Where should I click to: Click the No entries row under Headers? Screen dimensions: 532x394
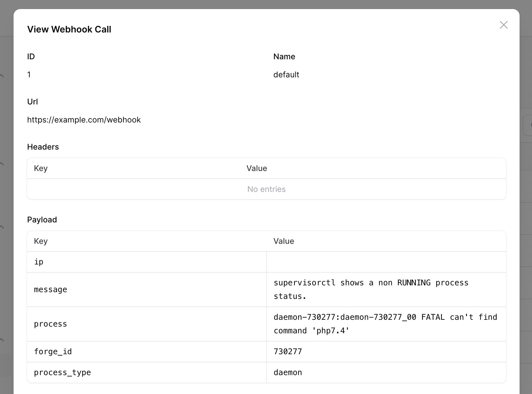[266, 189]
